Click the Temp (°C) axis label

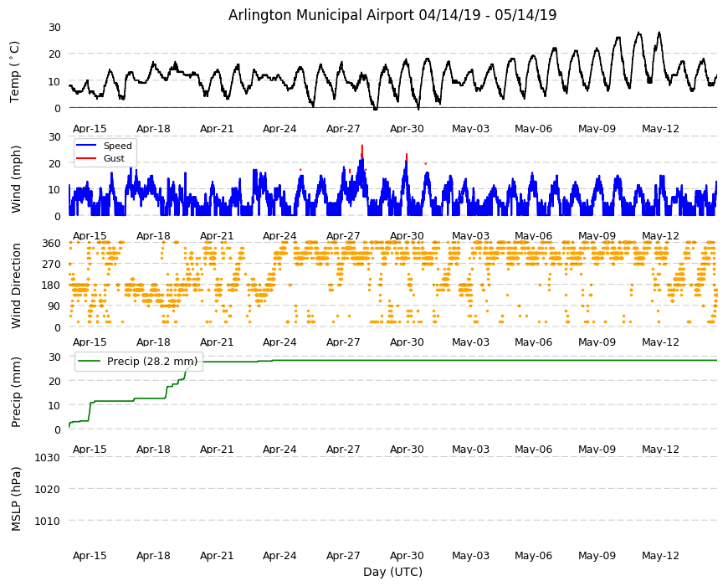tap(15, 72)
